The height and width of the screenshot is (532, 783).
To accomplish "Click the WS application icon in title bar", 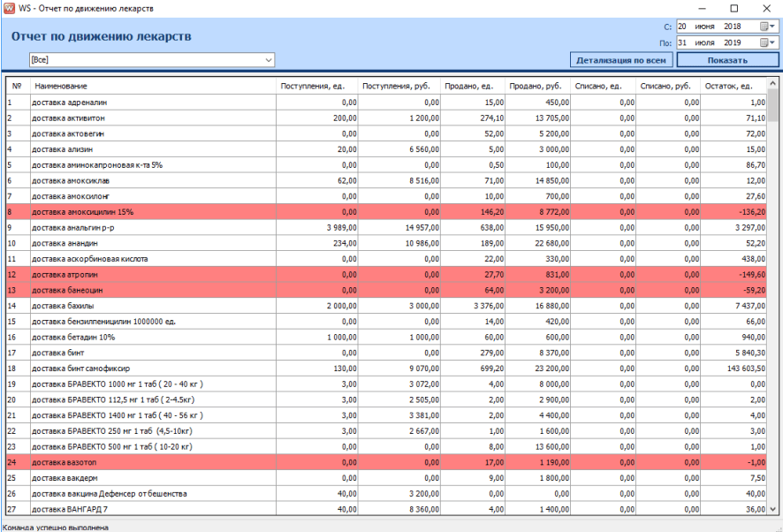I will (10, 8).
